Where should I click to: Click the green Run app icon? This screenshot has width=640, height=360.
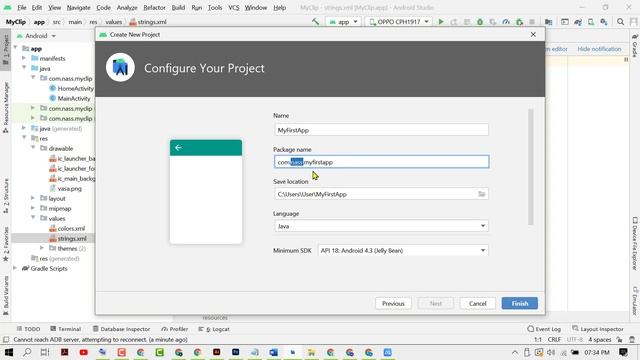click(x=441, y=22)
